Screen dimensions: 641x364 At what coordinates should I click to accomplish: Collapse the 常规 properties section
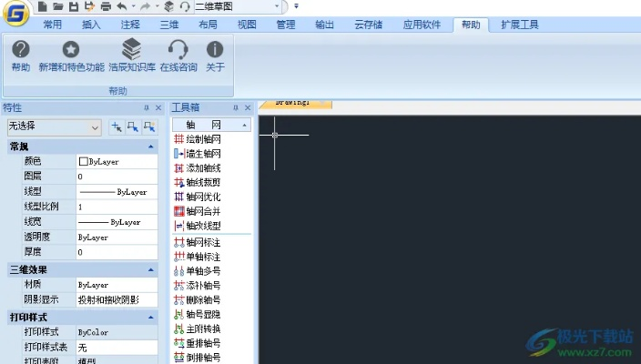tap(150, 147)
